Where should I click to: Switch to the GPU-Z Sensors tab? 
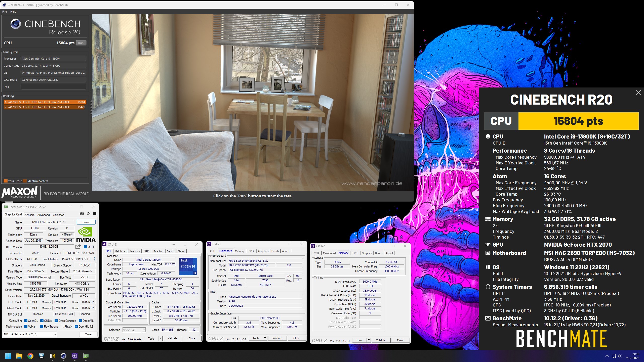pos(30,215)
